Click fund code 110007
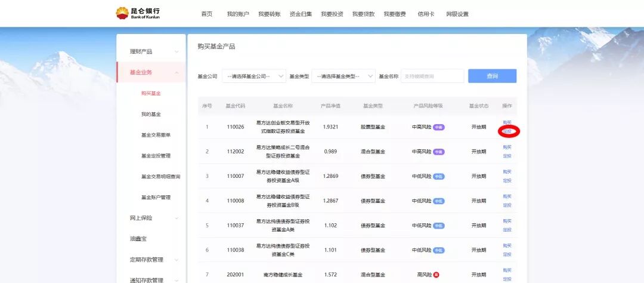The image size is (644, 283). click(236, 176)
